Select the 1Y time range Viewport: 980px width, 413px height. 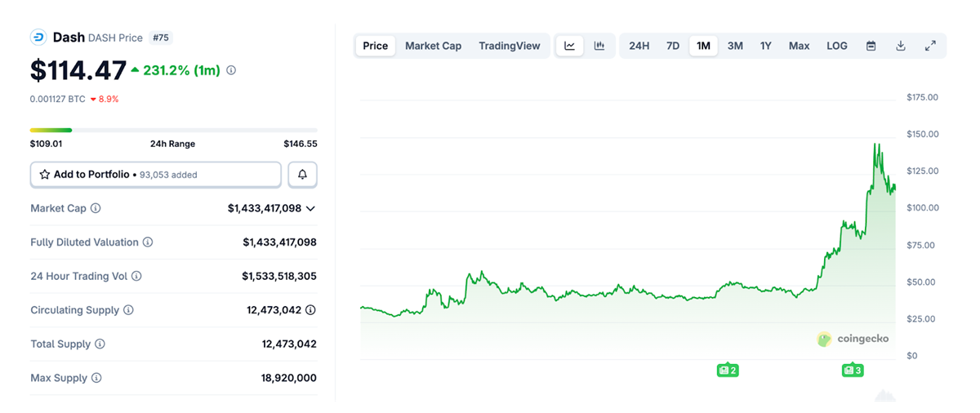pos(765,46)
